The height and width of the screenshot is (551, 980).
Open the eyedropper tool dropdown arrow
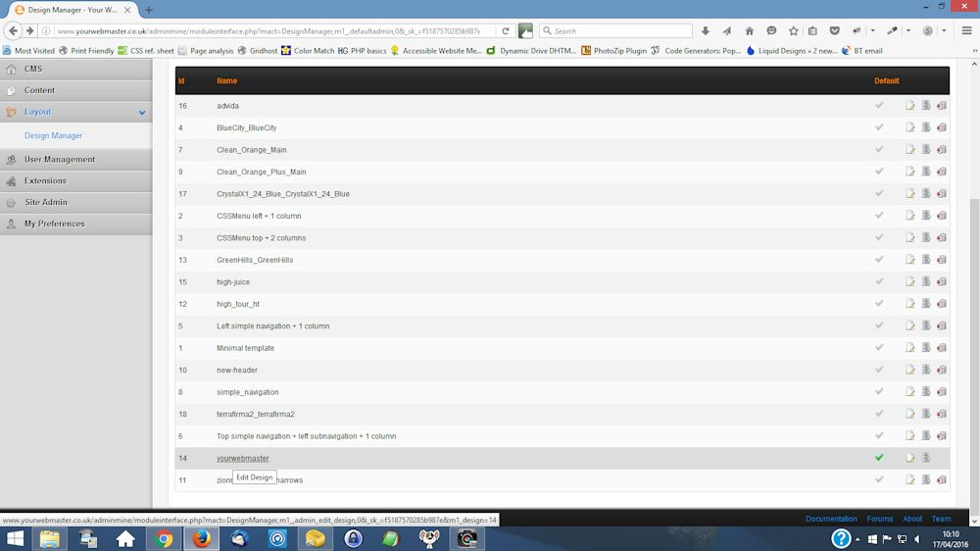click(x=906, y=30)
